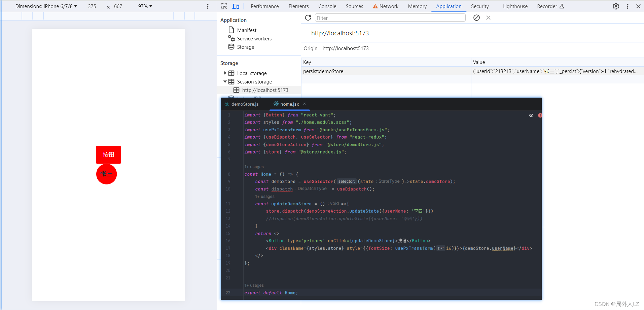Screen dimensions: 644x310
Task: Expand the Local storage tree node
Action: (x=225, y=73)
